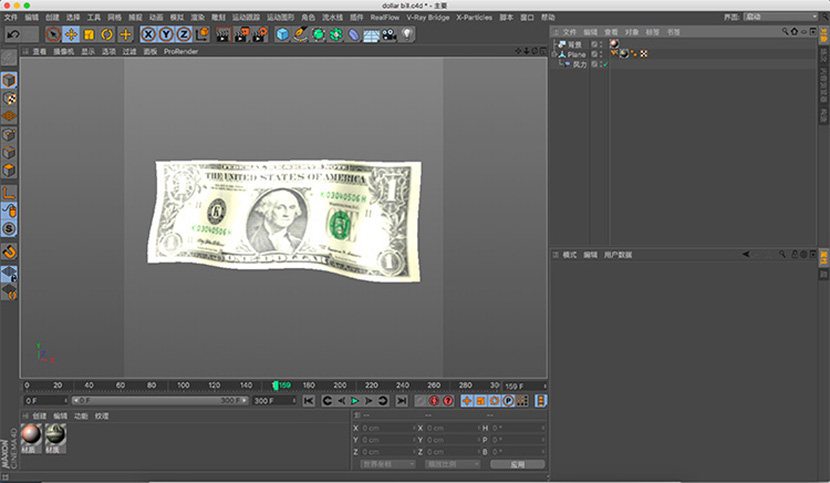Click the 300 F end frame field
The height and width of the screenshot is (483, 830).
click(x=274, y=401)
